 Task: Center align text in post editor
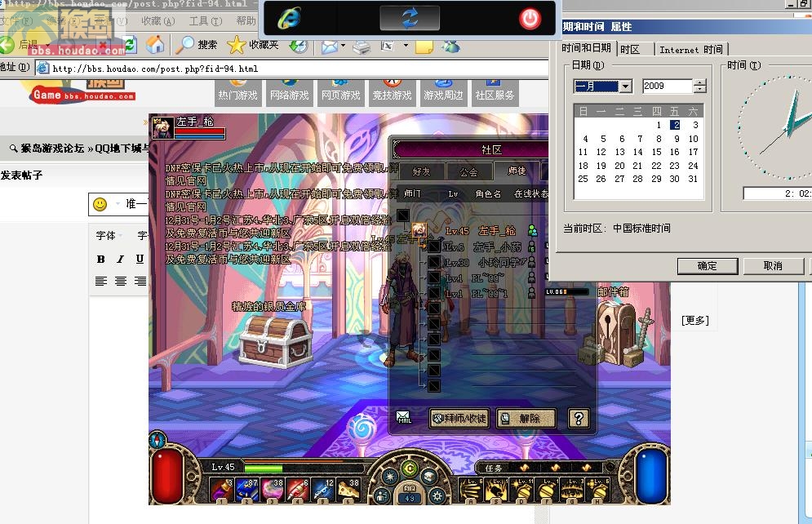(x=121, y=281)
